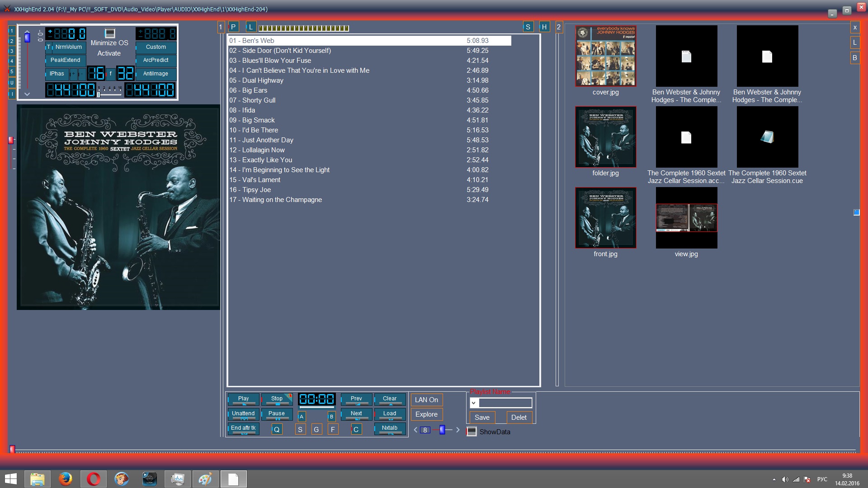Image resolution: width=868 pixels, height=488 pixels.
Task: Select side tab 4 on left edge
Action: point(12,61)
